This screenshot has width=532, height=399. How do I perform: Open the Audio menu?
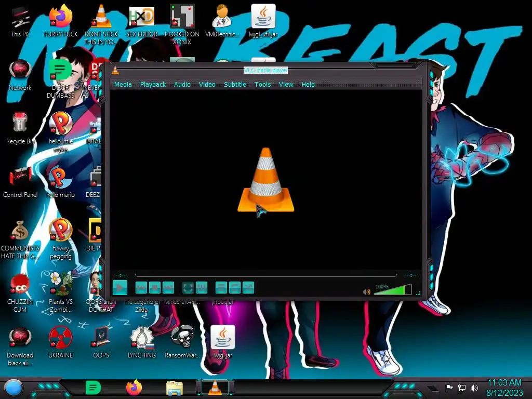click(182, 85)
